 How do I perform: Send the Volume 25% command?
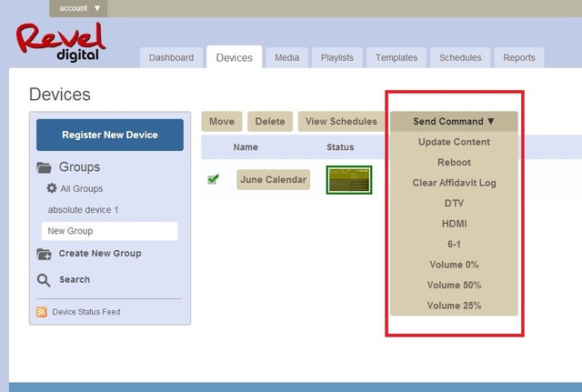(x=454, y=305)
